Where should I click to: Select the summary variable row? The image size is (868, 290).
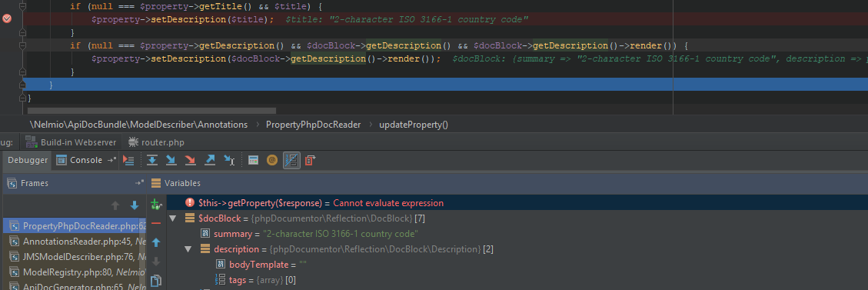[x=517, y=234]
